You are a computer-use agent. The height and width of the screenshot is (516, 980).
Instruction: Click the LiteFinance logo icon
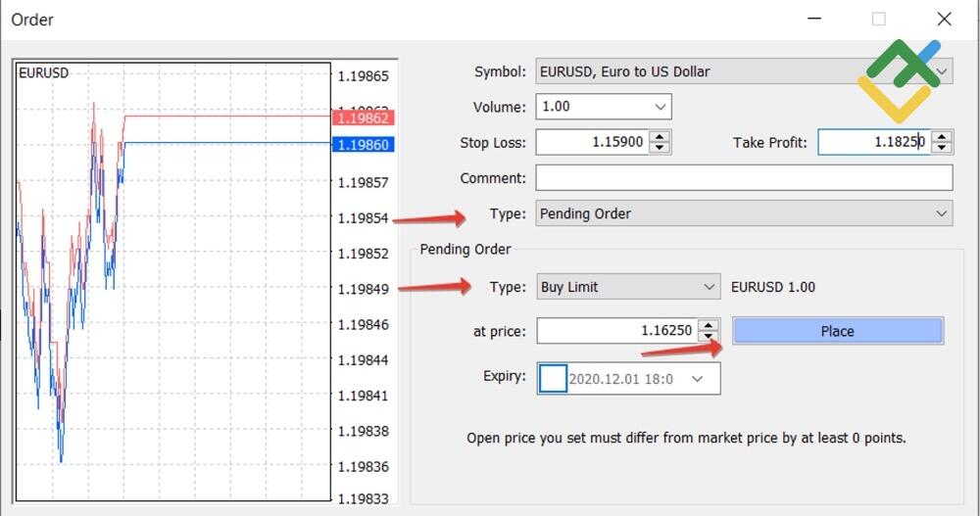click(x=899, y=80)
